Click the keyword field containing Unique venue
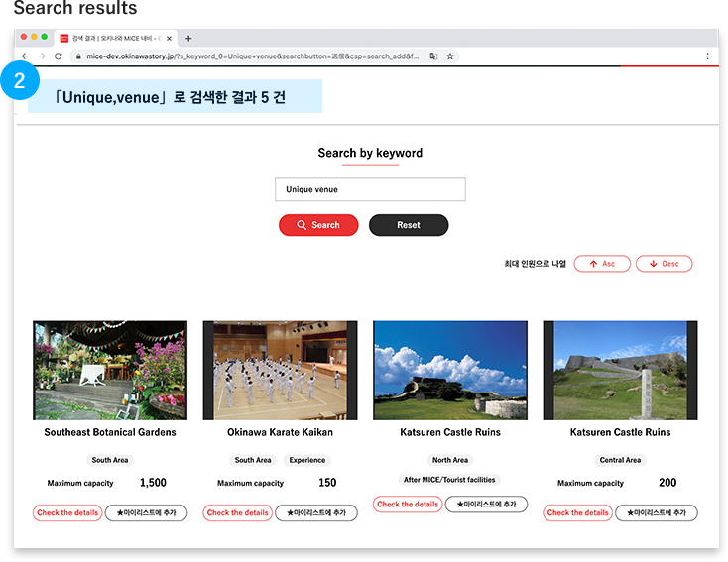This screenshot has height=562, width=728. (370, 189)
